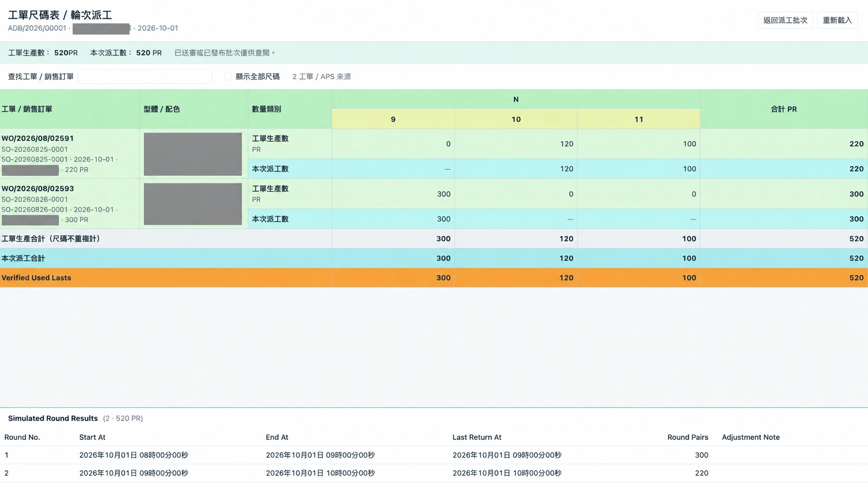Image resolution: width=868 pixels, height=492 pixels.
Task: Enable the 顯示全部尺碼 checkbox
Action: [x=228, y=77]
